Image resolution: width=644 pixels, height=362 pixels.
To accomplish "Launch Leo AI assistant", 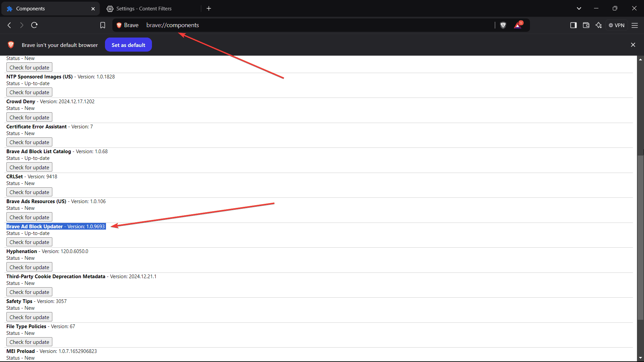I will pos(599,25).
